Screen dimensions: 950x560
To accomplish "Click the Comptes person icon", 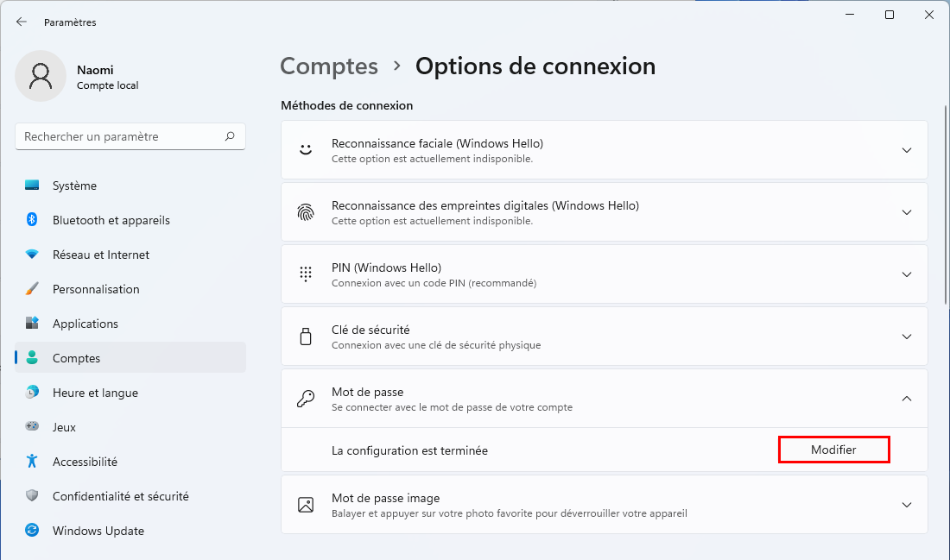I will [32, 358].
